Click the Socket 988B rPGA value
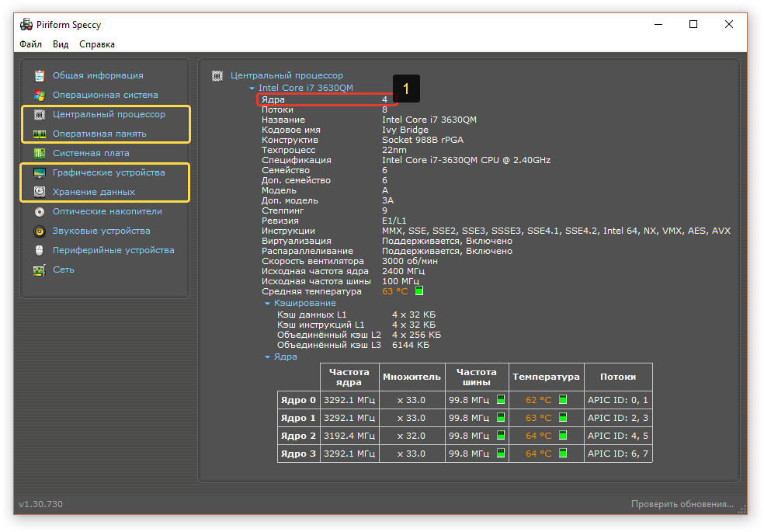This screenshot has height=532, width=764. coord(422,141)
